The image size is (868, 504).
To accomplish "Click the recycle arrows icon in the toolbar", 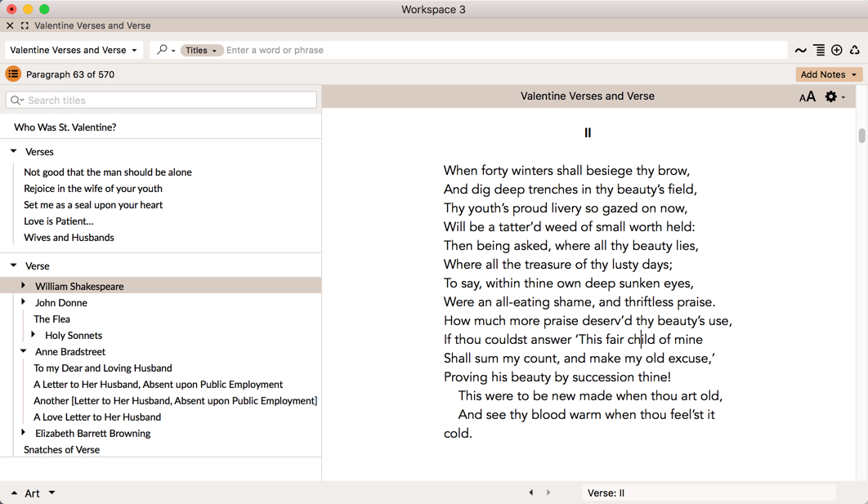I will [x=855, y=51].
